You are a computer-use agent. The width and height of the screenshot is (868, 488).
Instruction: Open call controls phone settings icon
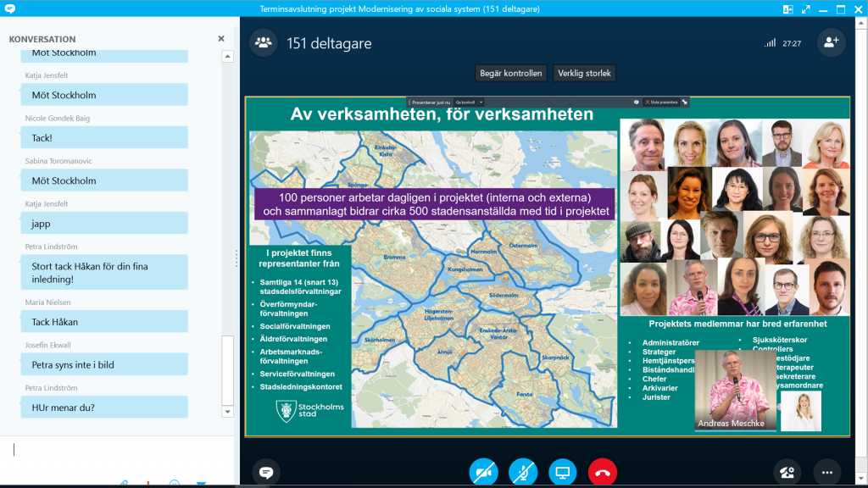click(787, 473)
